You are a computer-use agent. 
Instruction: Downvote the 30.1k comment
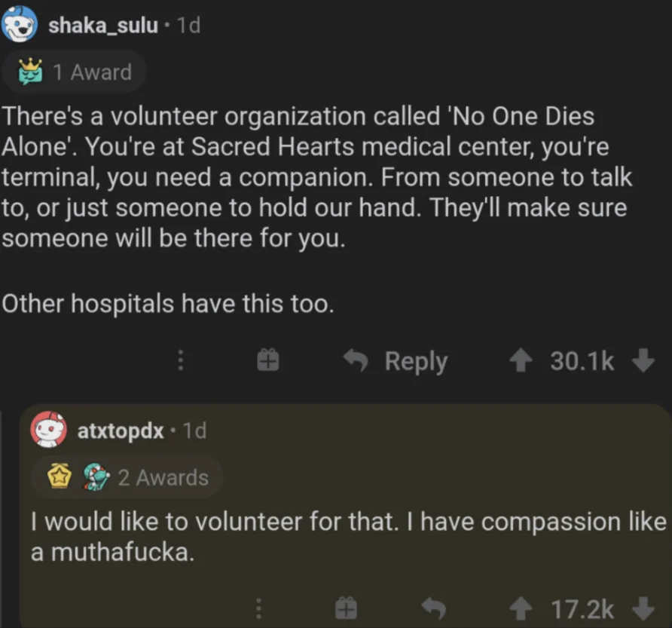point(643,362)
